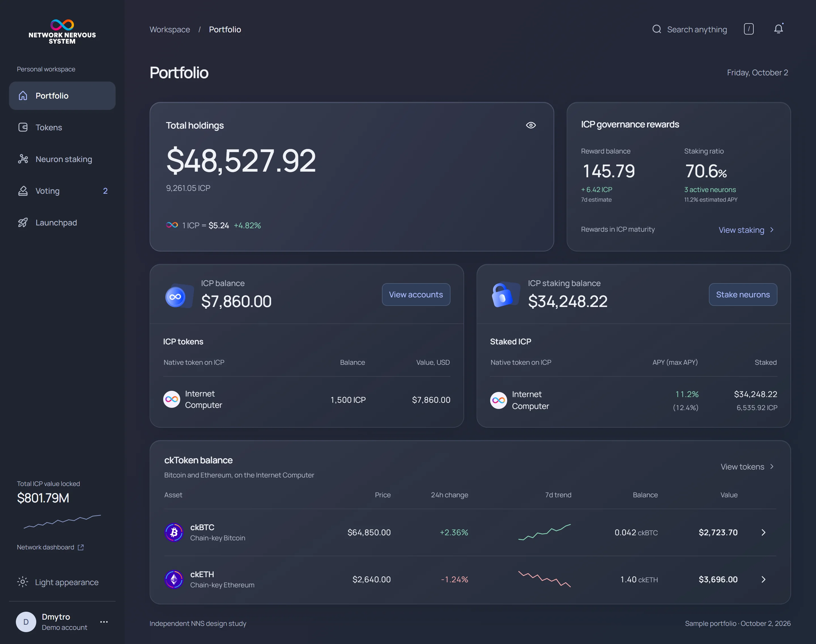Click the chevron next to View tokens

(x=772, y=467)
